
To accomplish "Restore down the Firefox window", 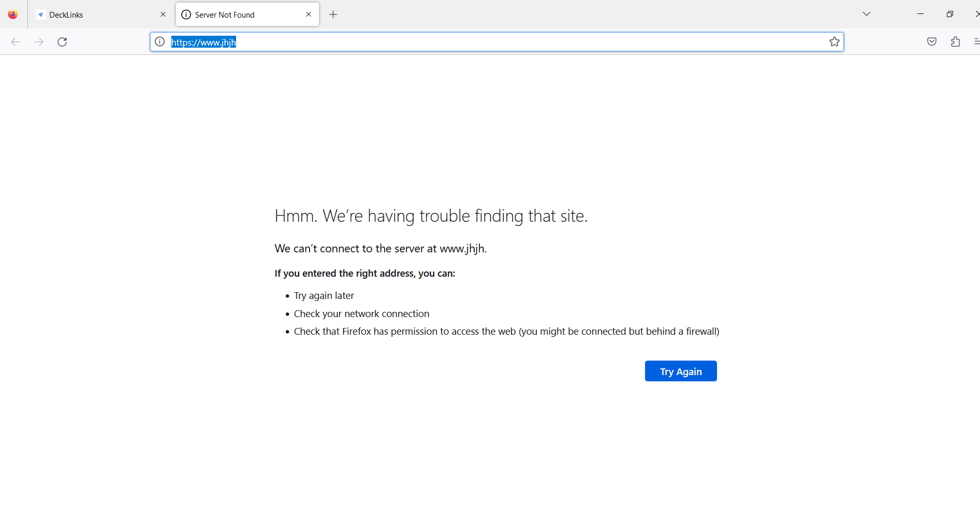I will [x=950, y=14].
